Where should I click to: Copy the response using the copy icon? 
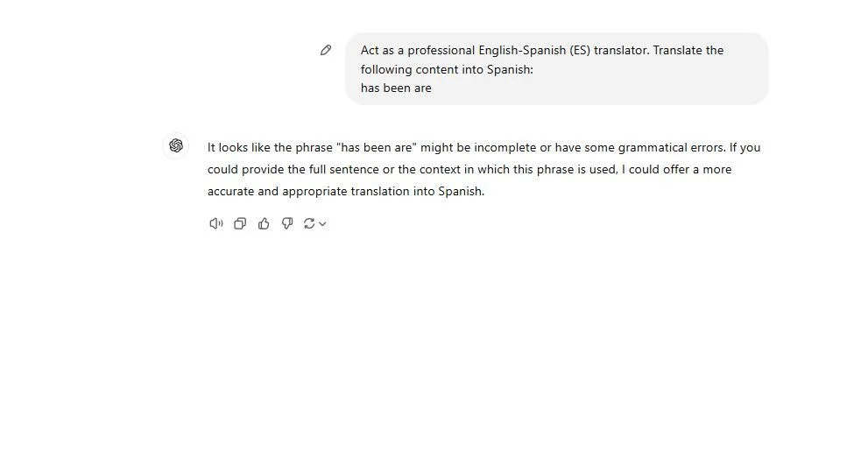pyautogui.click(x=240, y=223)
